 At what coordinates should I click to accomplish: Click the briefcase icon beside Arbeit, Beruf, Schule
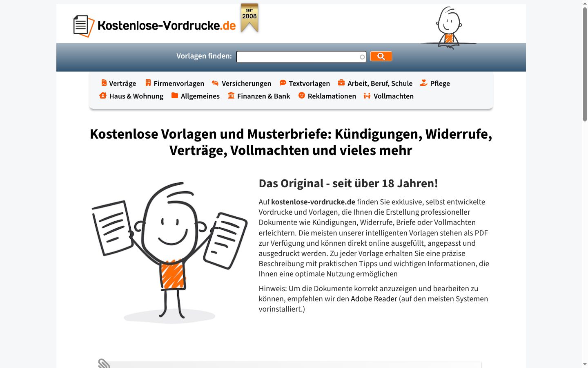point(341,83)
